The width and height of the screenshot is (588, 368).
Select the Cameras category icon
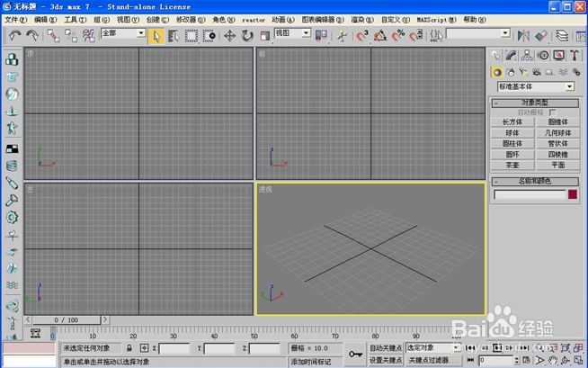click(537, 72)
